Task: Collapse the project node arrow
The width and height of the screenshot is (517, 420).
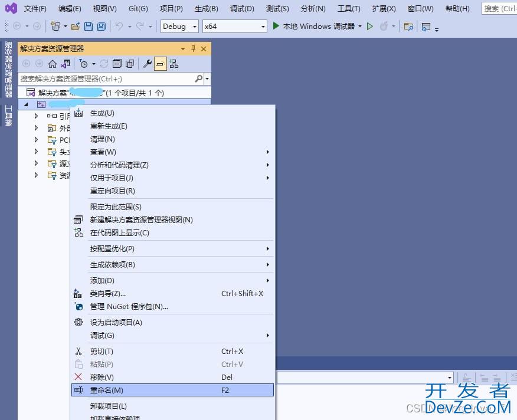Action: (26, 104)
